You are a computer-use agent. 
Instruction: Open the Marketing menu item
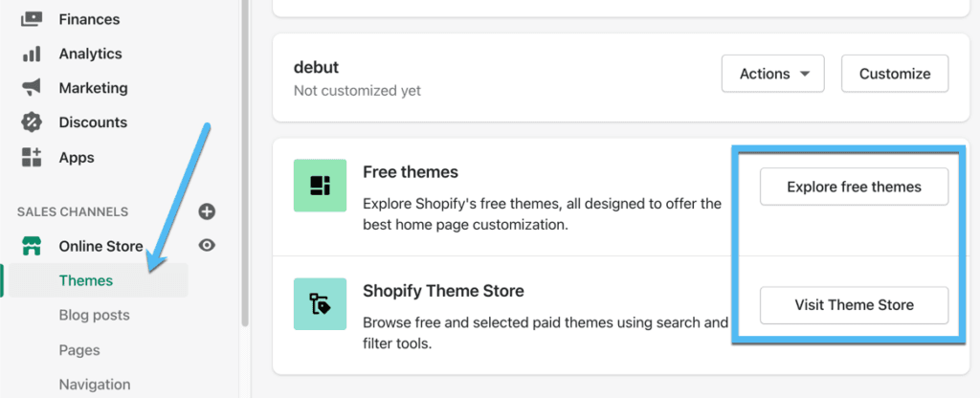93,88
